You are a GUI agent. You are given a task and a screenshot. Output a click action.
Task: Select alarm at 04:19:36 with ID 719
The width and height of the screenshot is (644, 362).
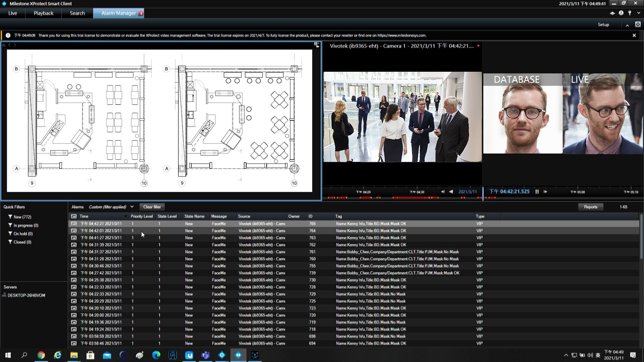pos(354,322)
